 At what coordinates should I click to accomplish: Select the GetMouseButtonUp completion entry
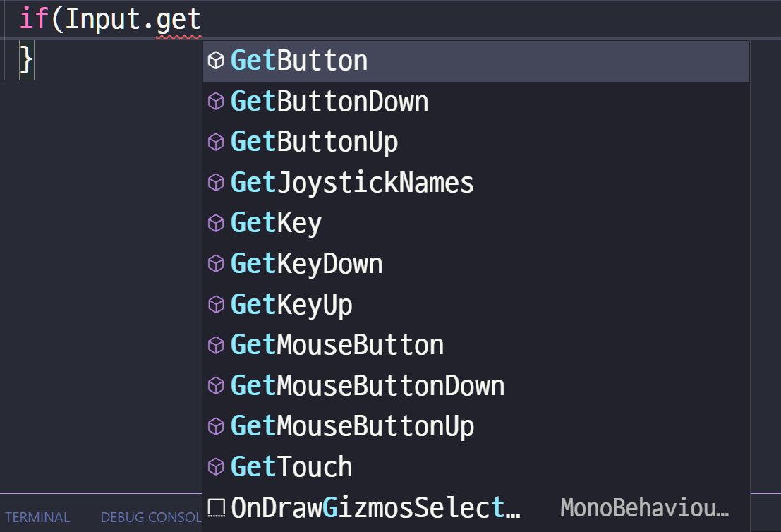click(352, 426)
